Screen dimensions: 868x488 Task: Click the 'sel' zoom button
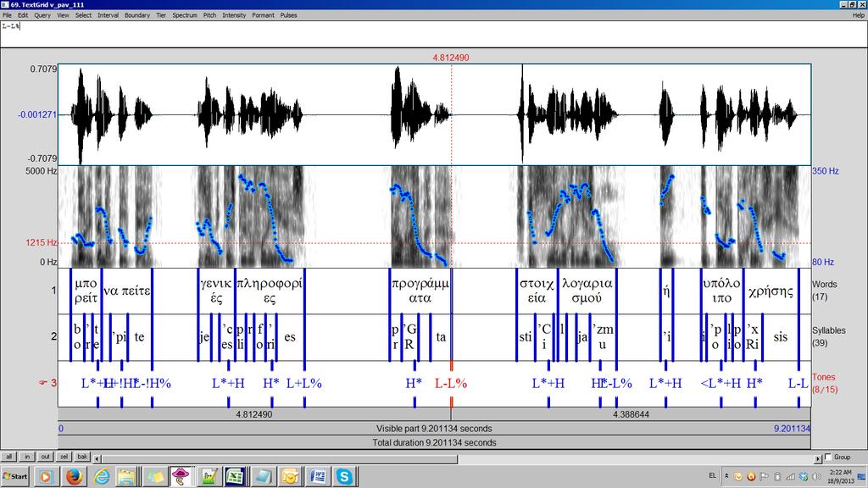point(64,457)
